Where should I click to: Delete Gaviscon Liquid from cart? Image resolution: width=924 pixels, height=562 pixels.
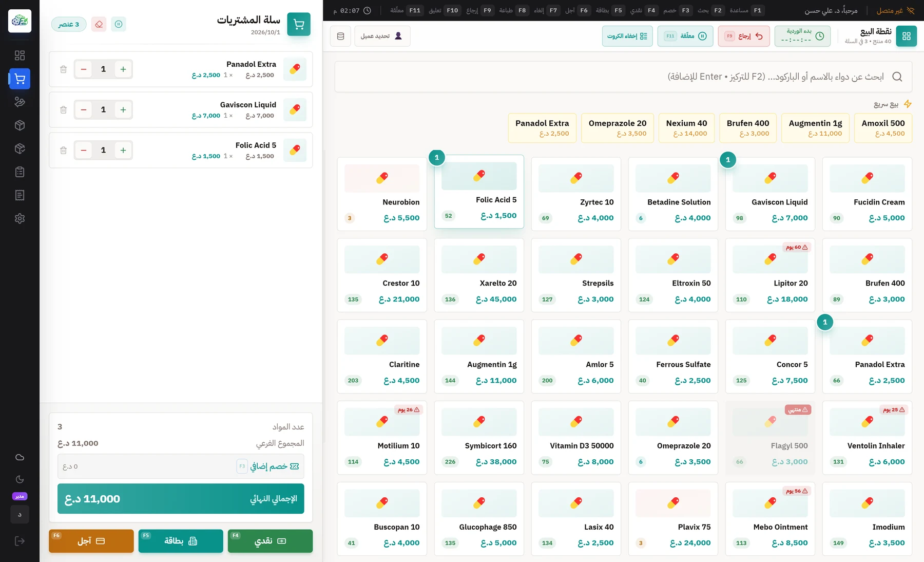(63, 109)
